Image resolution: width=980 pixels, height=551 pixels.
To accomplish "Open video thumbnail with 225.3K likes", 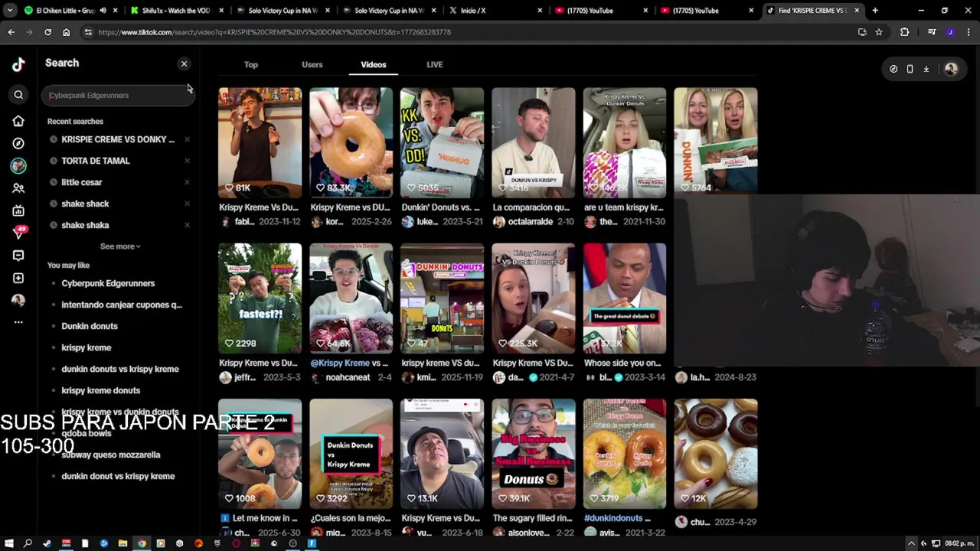I will 534,298.
